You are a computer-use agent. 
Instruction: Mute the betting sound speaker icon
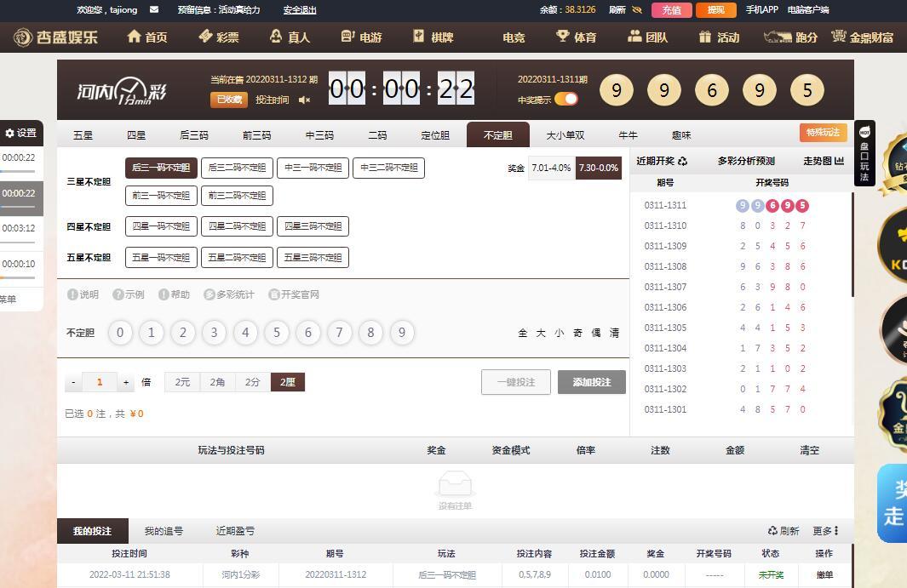tap(303, 100)
